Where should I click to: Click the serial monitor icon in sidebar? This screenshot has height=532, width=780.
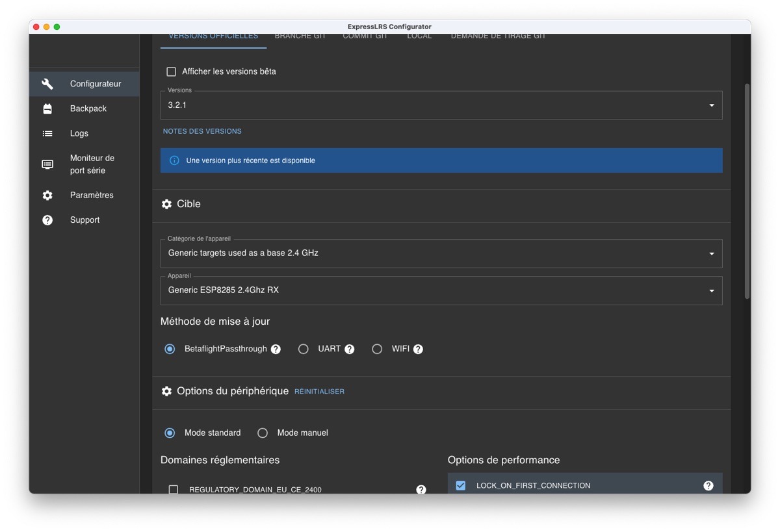click(47, 164)
